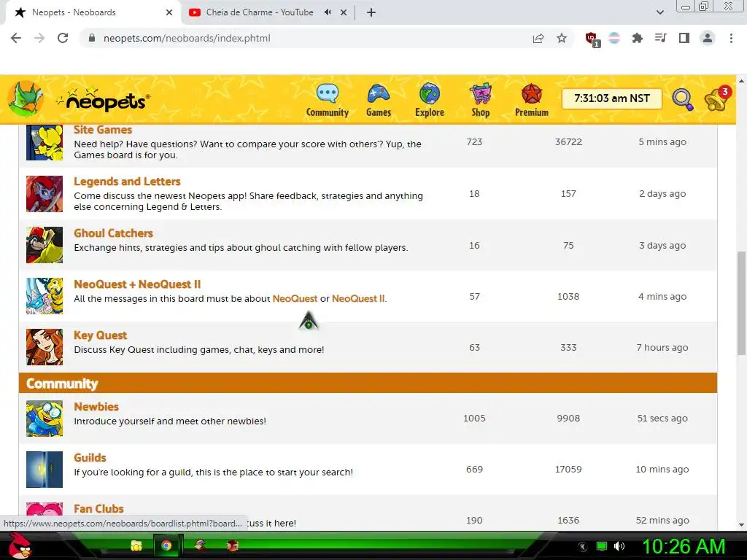Open the Newbies board
747x560 pixels.
96,407
